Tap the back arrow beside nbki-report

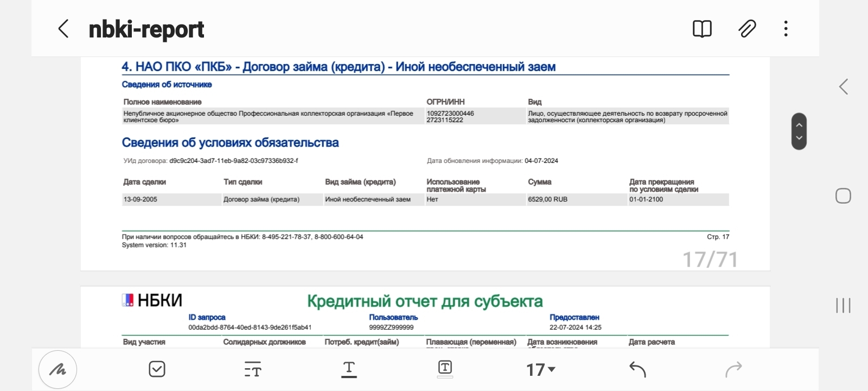tap(63, 29)
